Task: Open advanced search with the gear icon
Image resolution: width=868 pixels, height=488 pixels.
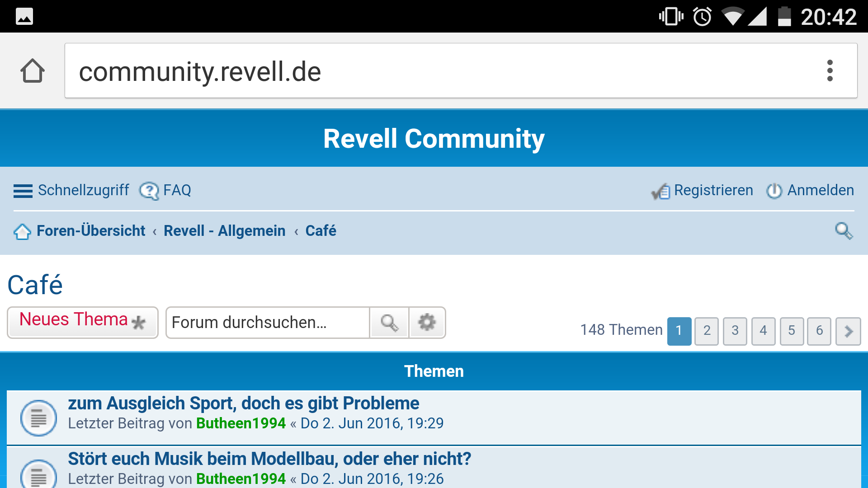Action: coord(427,323)
